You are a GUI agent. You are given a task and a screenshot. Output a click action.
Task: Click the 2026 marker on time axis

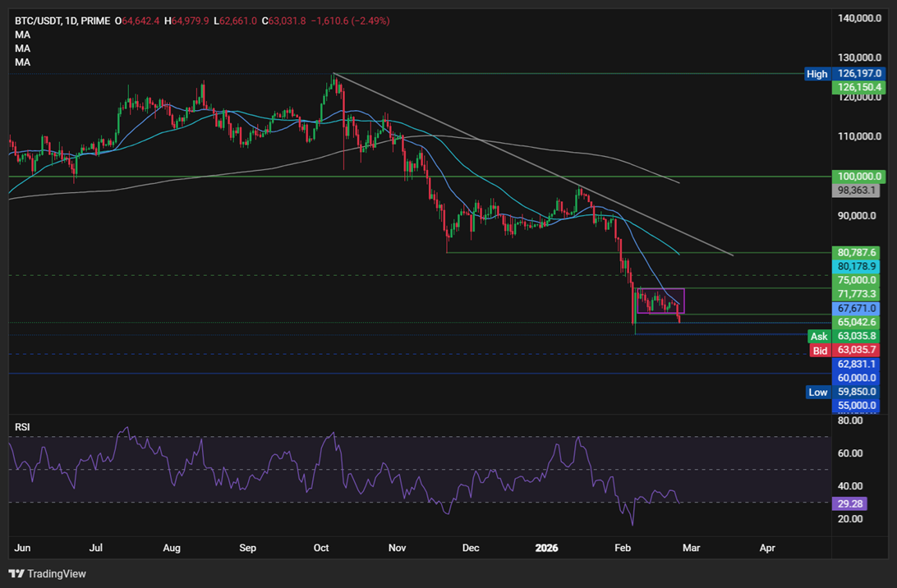click(x=546, y=548)
